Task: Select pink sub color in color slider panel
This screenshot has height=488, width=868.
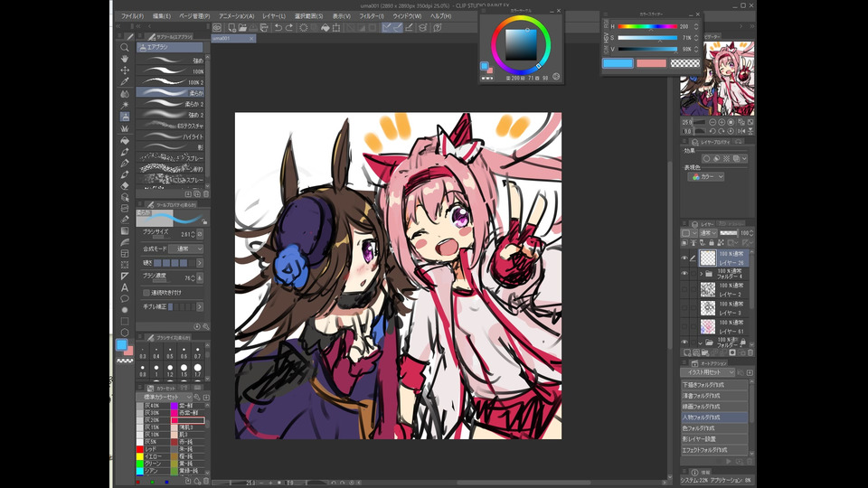Action: tap(651, 63)
